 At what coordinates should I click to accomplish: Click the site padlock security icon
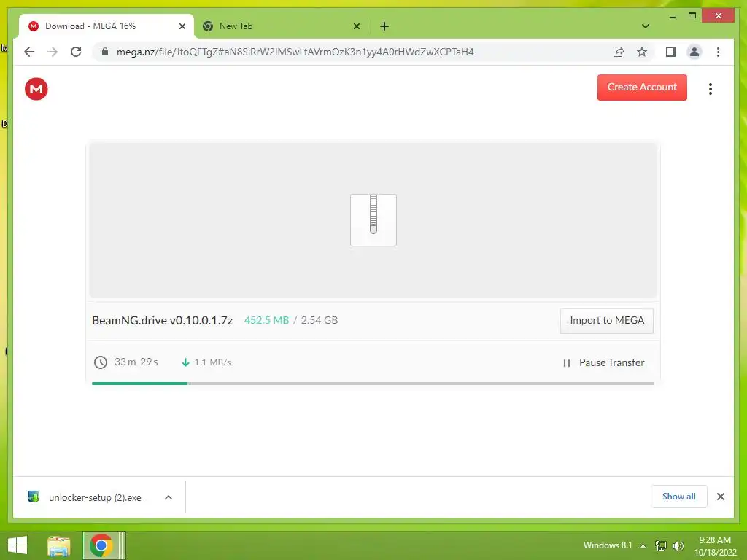click(105, 52)
